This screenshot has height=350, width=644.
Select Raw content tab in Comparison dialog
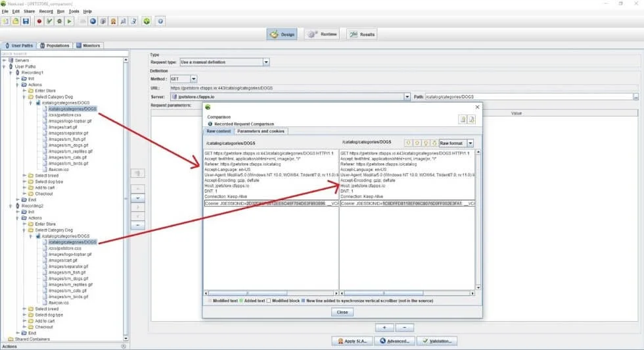[x=219, y=131]
